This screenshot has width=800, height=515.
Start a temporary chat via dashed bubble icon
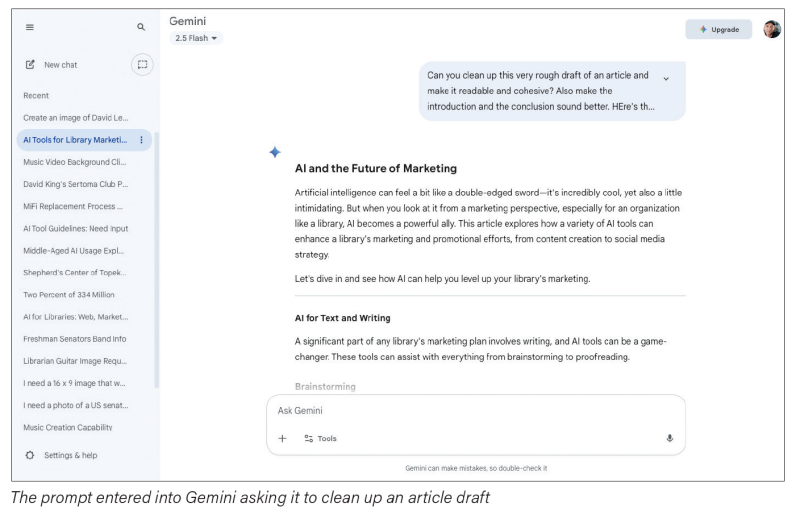click(x=142, y=64)
